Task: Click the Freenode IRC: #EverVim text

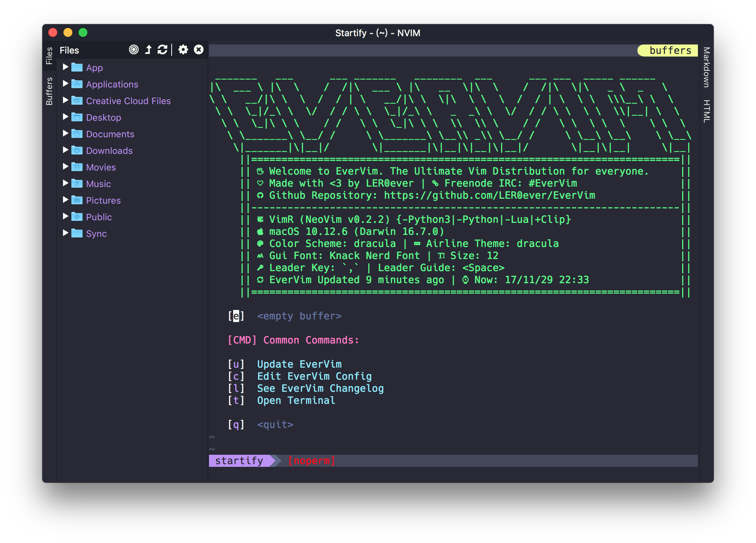Action: click(510, 183)
